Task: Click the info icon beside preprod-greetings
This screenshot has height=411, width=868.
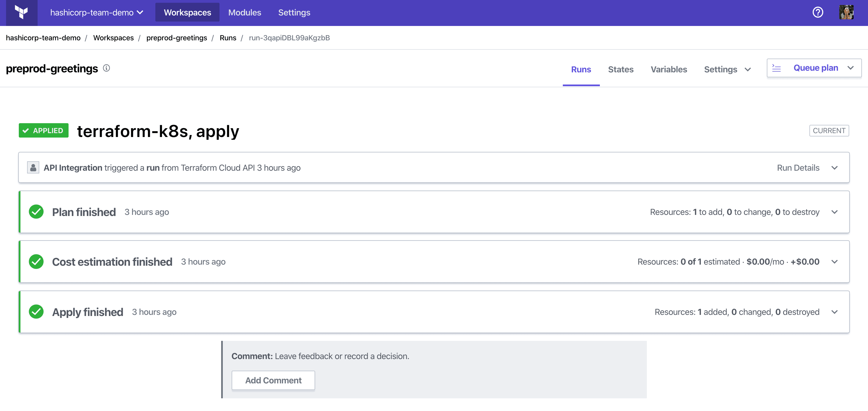Action: pyautogui.click(x=106, y=68)
